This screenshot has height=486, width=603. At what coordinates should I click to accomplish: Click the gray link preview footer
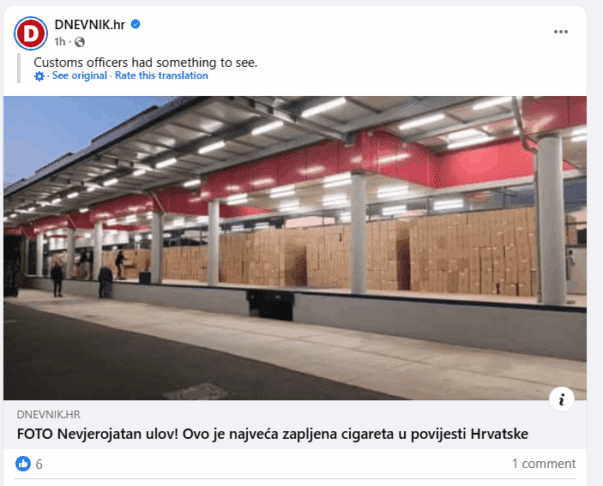coord(295,424)
